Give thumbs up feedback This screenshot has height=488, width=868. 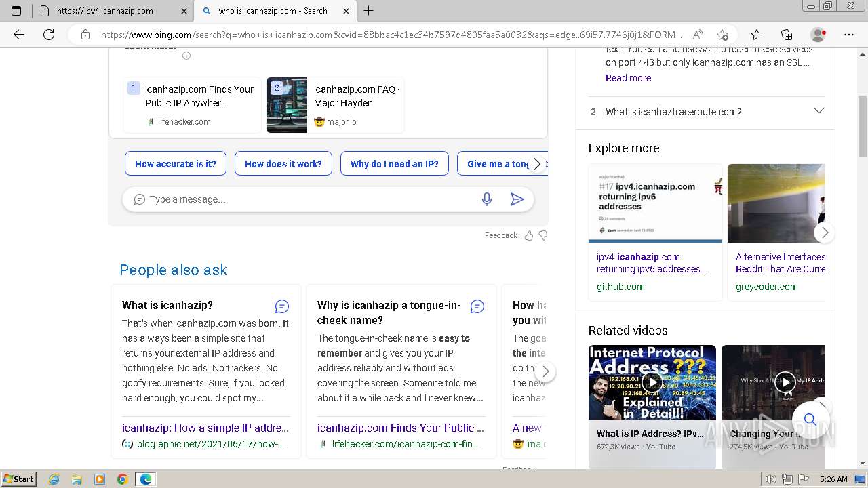529,235
